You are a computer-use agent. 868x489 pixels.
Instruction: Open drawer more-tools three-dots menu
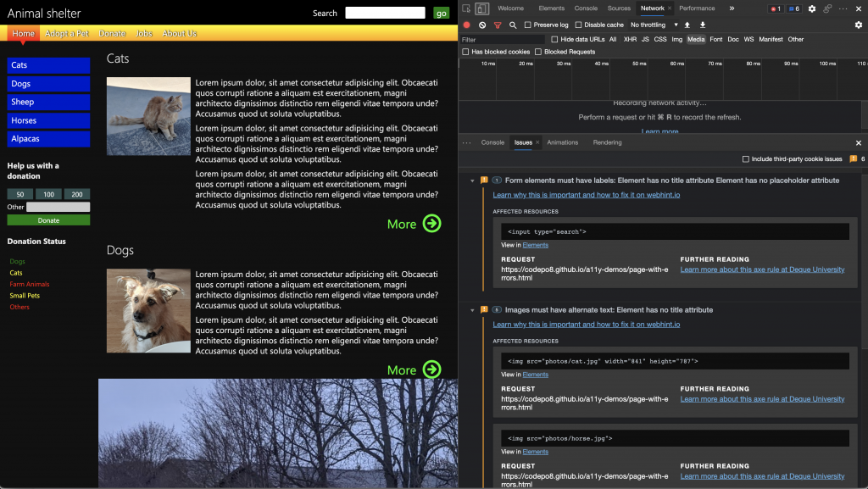(x=467, y=142)
